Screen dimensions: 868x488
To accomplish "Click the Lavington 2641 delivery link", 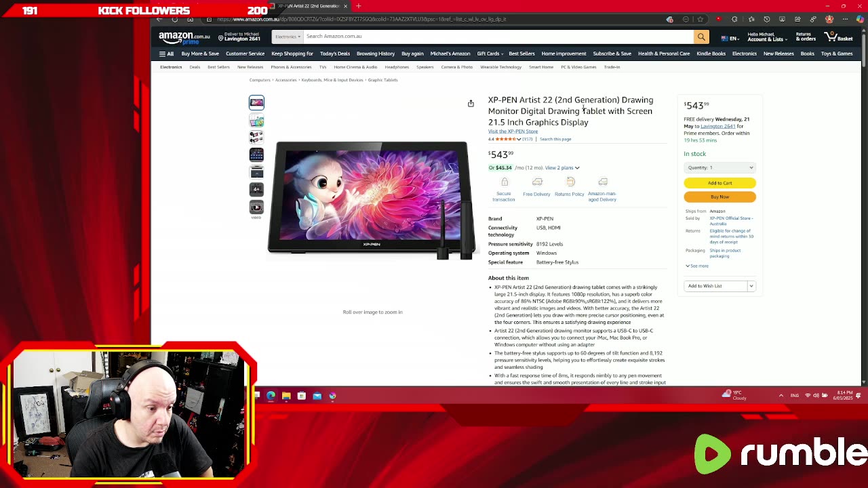I will (x=717, y=126).
